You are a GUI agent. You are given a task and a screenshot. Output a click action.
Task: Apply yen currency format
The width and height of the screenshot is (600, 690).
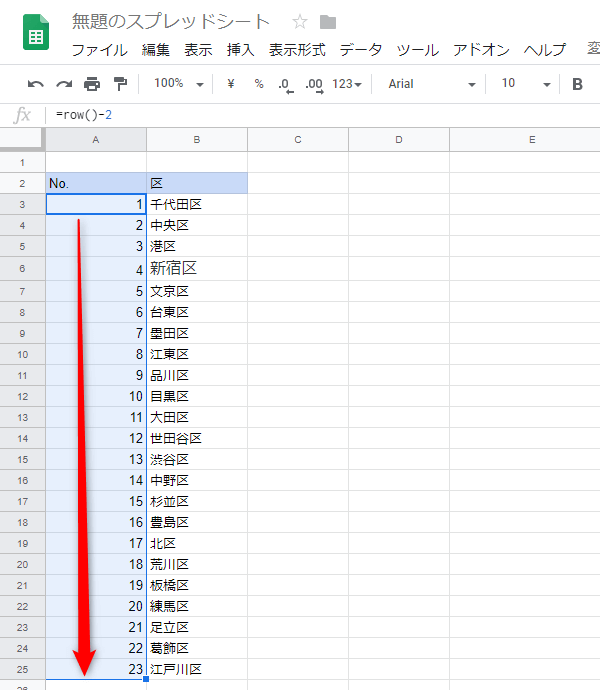[x=231, y=84]
